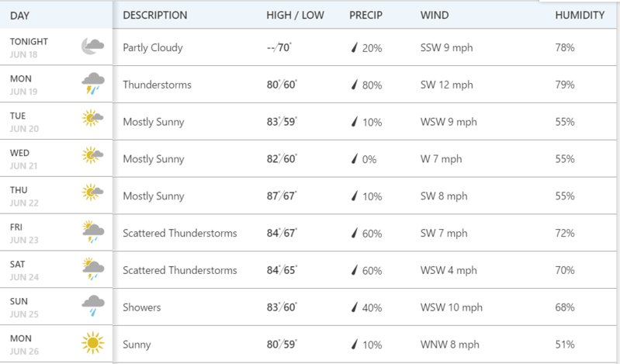Click the Tonight partly cloudy moon icon
620x364 pixels.
coord(93,47)
